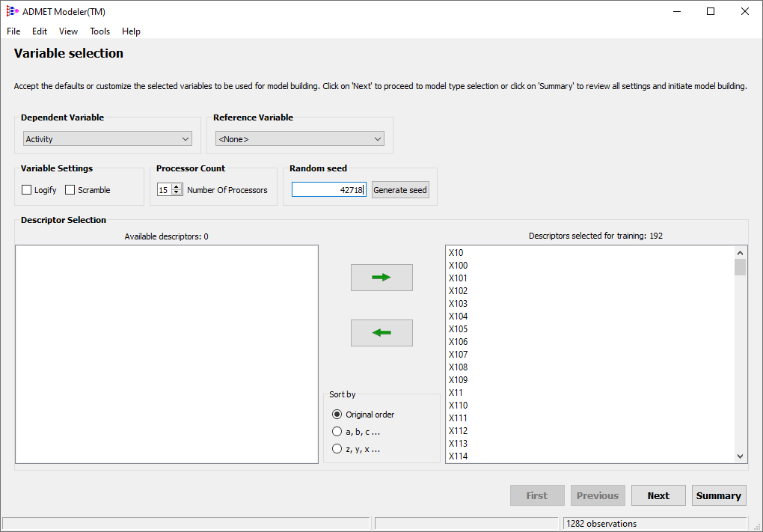763x532 pixels.
Task: Select descriptor X103 in the training list
Action: pos(458,303)
